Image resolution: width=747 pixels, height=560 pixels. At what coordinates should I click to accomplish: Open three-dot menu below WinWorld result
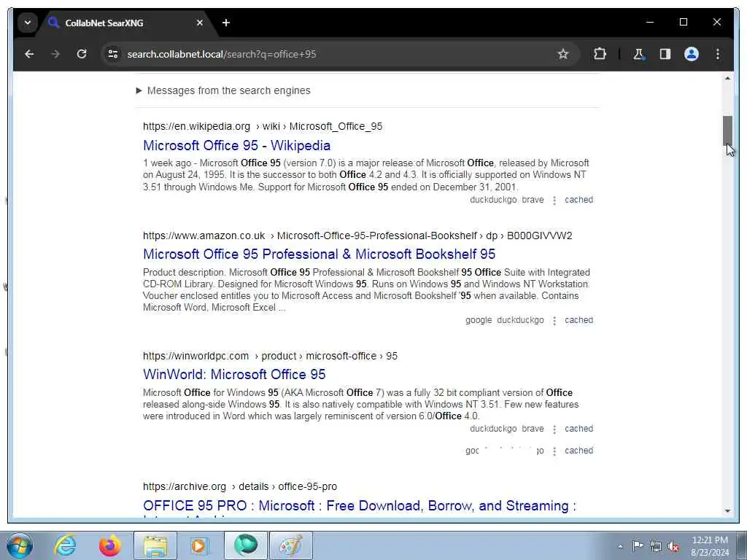click(554, 451)
